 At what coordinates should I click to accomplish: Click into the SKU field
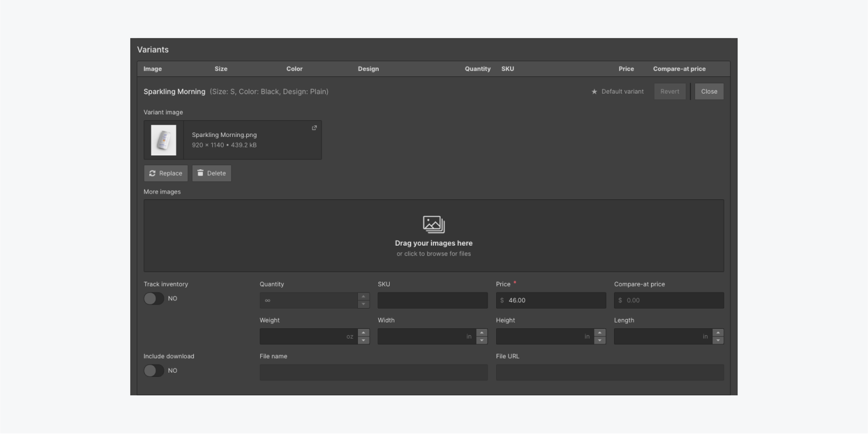tap(433, 300)
